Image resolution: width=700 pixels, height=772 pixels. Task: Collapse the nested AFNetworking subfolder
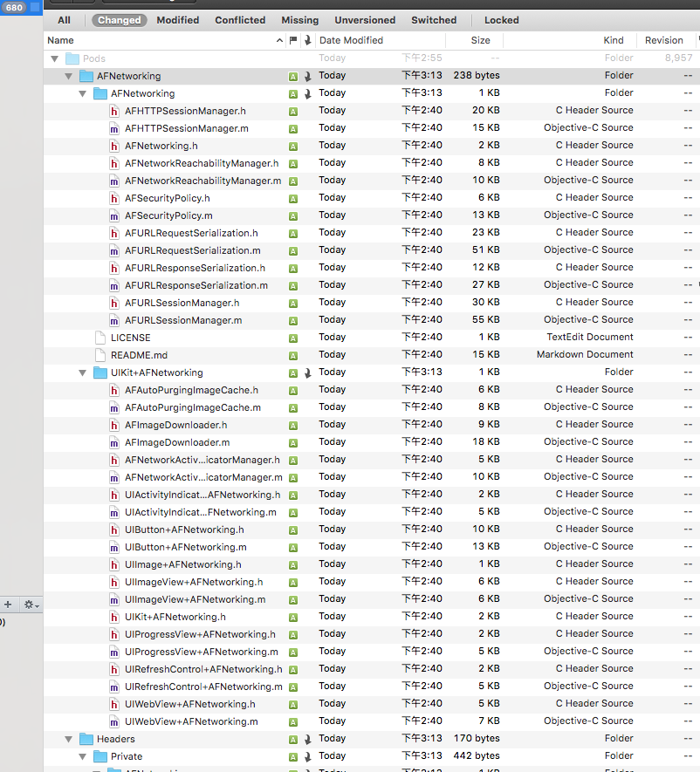[x=82, y=94]
